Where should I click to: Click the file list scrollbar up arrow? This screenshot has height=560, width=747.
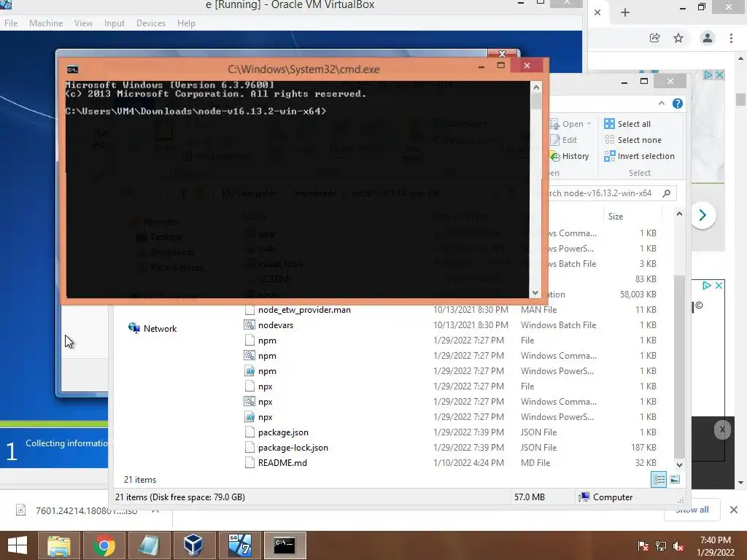(679, 215)
